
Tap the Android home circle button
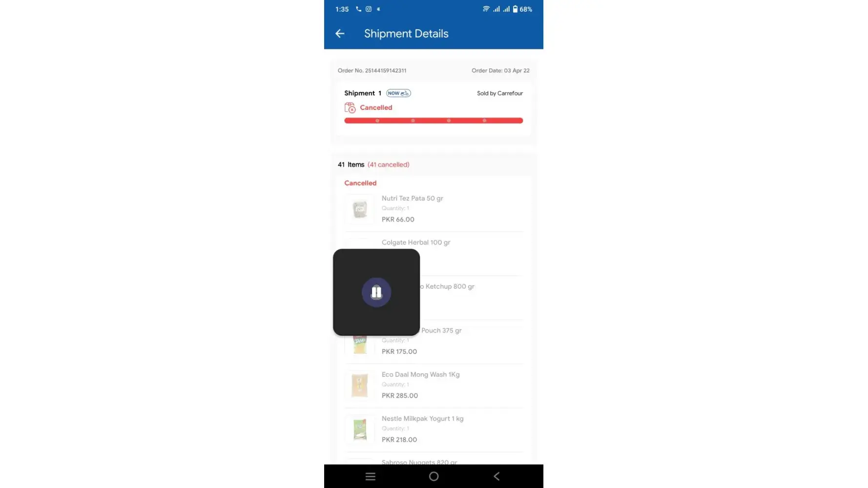434,476
